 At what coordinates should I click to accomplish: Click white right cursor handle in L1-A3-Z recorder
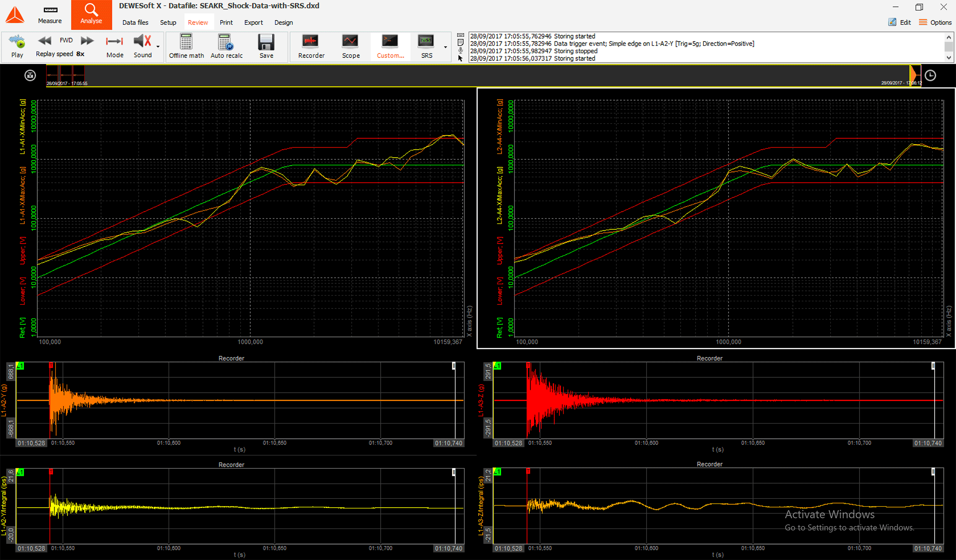click(933, 366)
